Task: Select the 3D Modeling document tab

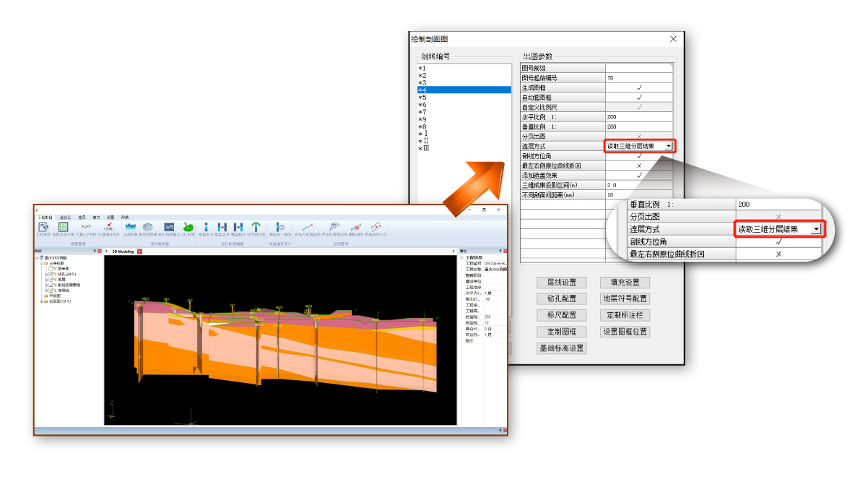Action: (123, 252)
